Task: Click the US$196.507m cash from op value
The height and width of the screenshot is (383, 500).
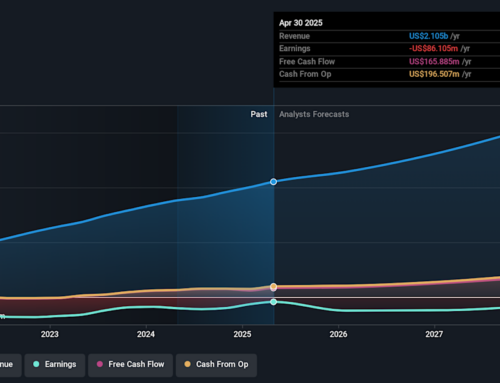Action: click(434, 74)
